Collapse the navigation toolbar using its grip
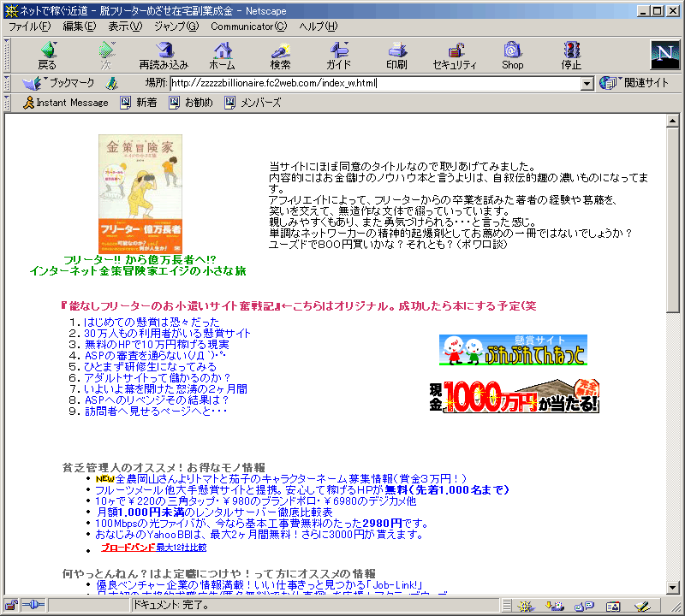 pos(7,55)
